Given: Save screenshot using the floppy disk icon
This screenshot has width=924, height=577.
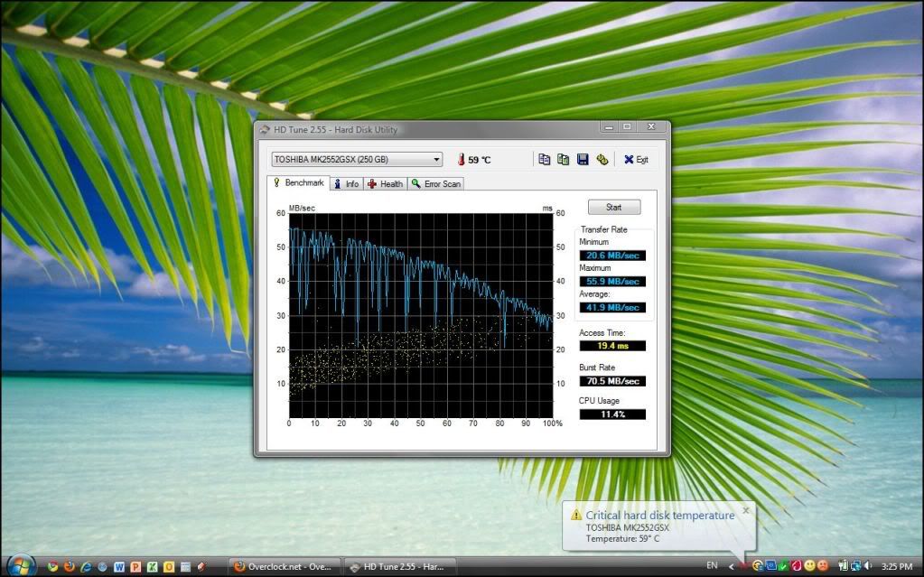Looking at the screenshot, I should [x=583, y=159].
